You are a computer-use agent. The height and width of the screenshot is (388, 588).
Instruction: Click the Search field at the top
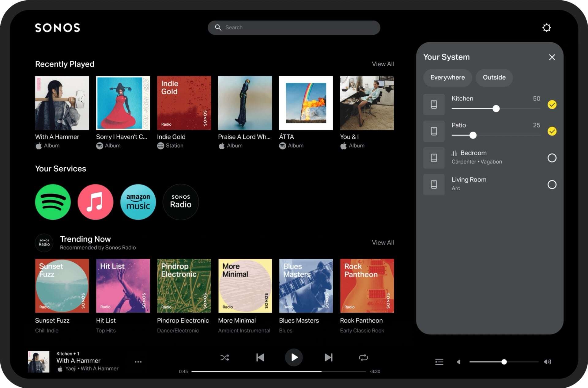coord(293,27)
